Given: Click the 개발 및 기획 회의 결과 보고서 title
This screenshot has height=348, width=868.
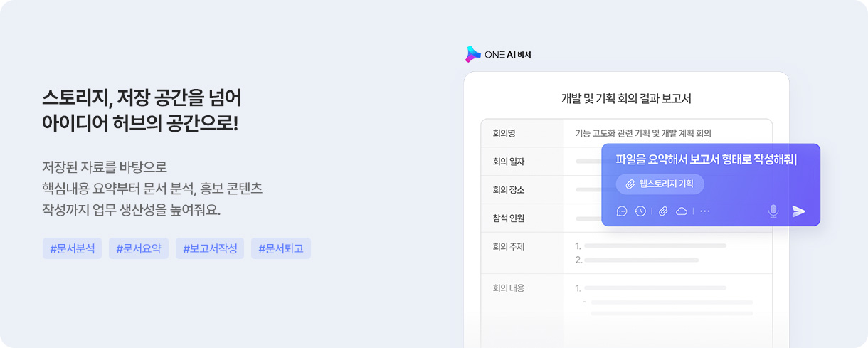Looking at the screenshot, I should 626,99.
